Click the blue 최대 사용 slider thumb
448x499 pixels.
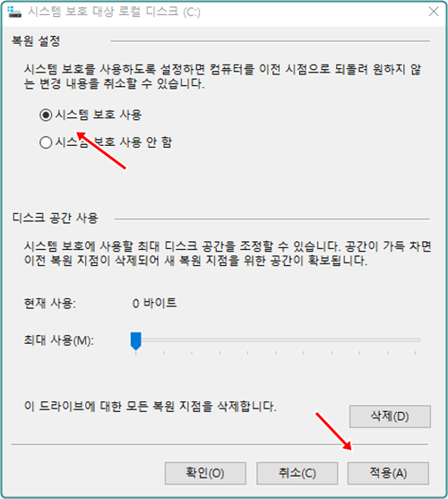136,340
